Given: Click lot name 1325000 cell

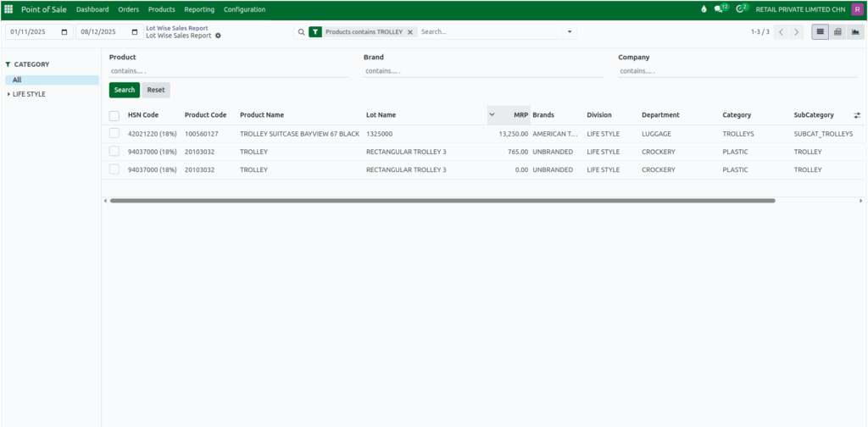Looking at the screenshot, I should point(379,134).
